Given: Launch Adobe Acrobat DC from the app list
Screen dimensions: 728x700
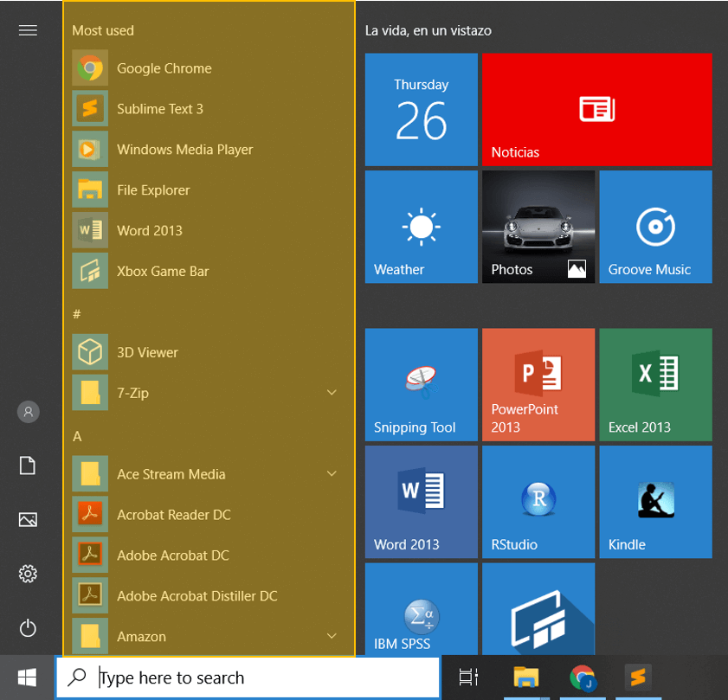Looking at the screenshot, I should pos(209,556).
